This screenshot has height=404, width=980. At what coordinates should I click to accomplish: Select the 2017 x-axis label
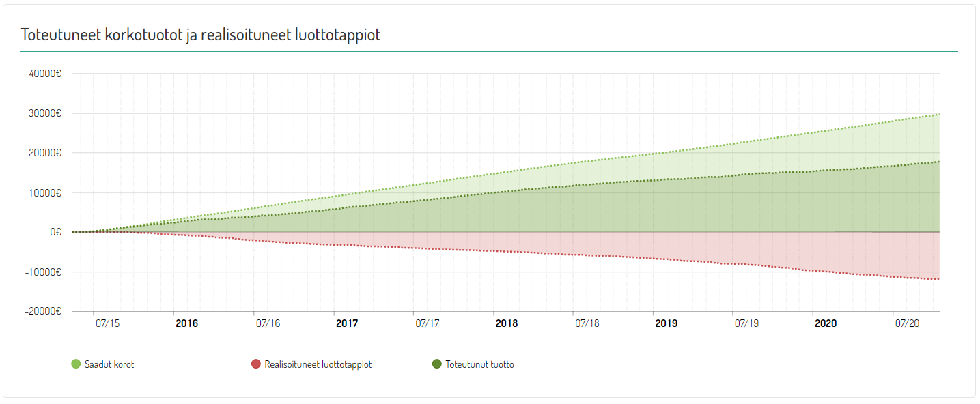pyautogui.click(x=347, y=323)
